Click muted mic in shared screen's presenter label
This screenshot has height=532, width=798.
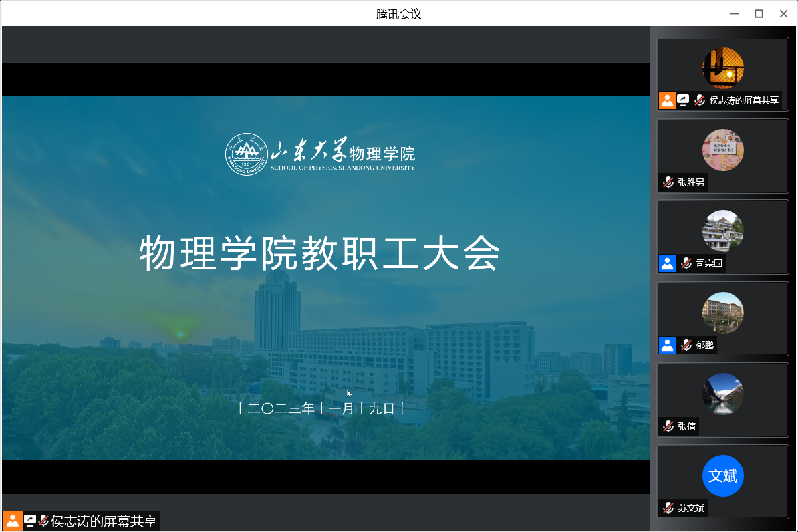(x=44, y=521)
